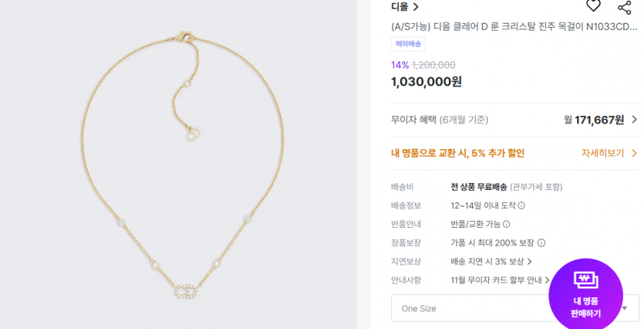Screen dimensions: 644x329
Task: Click the arrow next to 디올 brand name
Action: click(x=416, y=7)
